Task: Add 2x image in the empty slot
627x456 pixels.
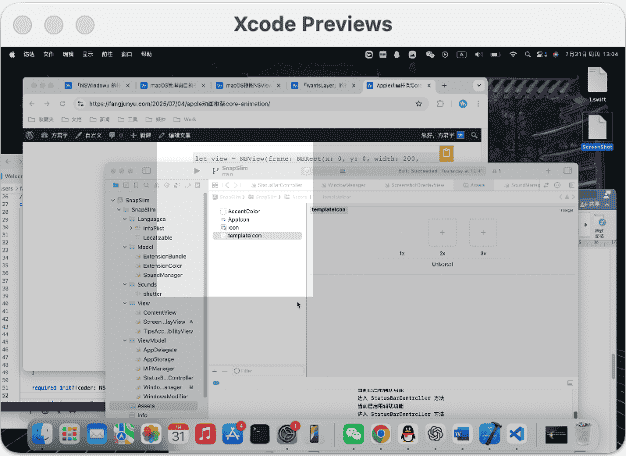Action: coord(442,232)
